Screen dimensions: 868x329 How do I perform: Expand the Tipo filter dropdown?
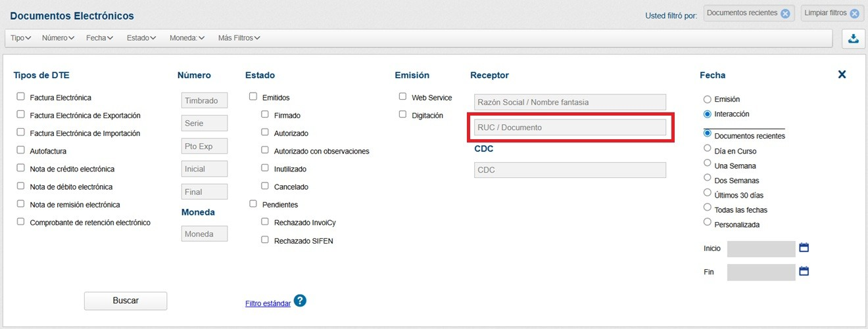tap(21, 38)
